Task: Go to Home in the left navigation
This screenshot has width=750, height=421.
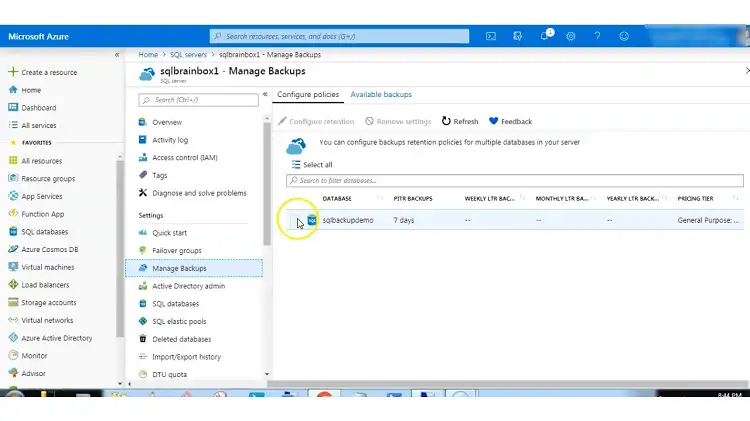Action: [25, 90]
